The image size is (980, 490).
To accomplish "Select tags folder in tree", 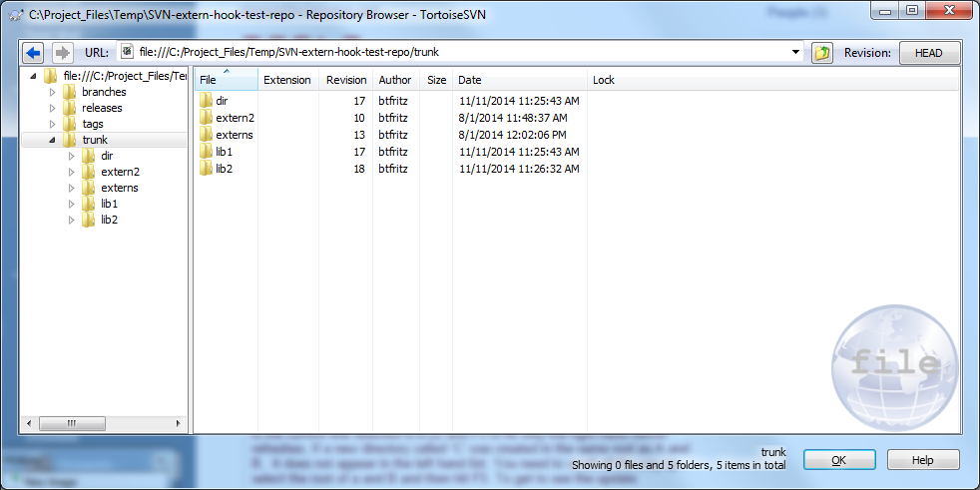I will click(93, 124).
